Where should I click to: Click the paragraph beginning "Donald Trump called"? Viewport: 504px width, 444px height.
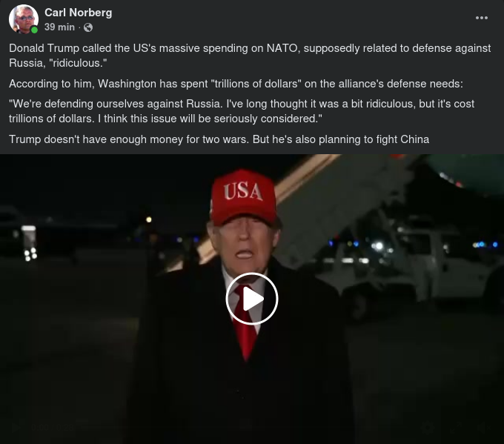click(250, 56)
